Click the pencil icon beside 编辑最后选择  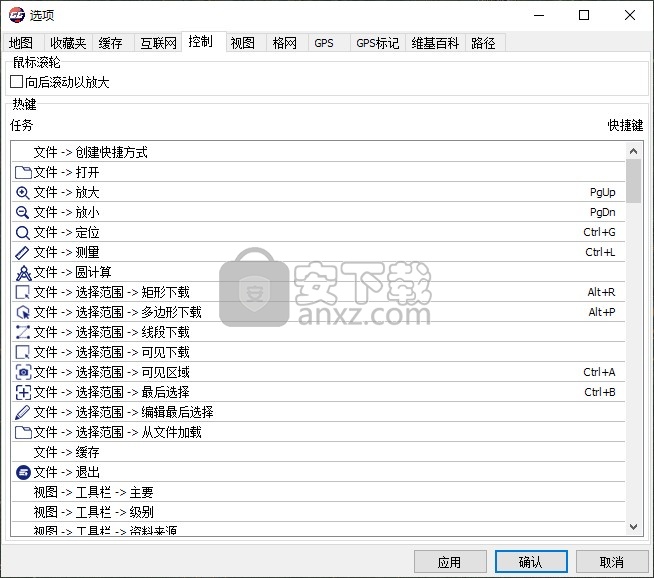[23, 412]
